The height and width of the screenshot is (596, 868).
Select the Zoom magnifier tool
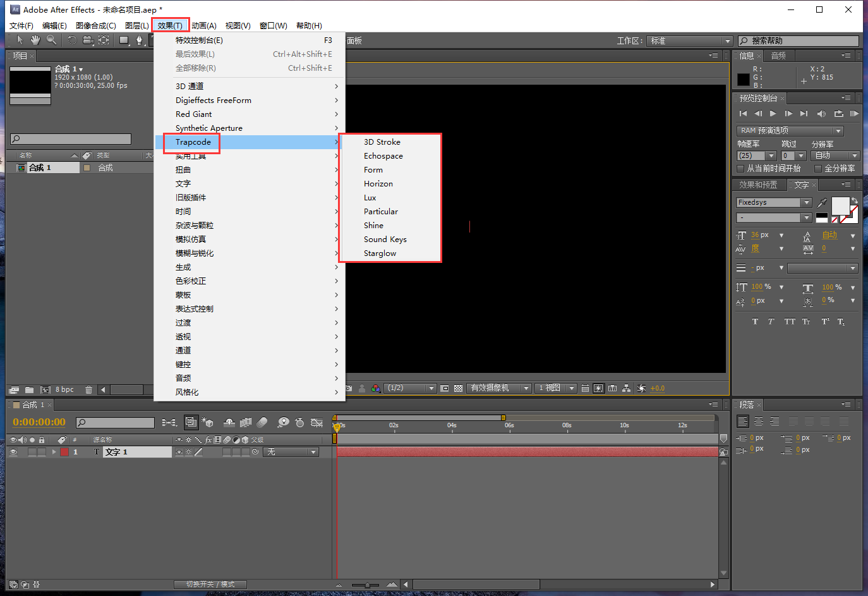point(52,40)
